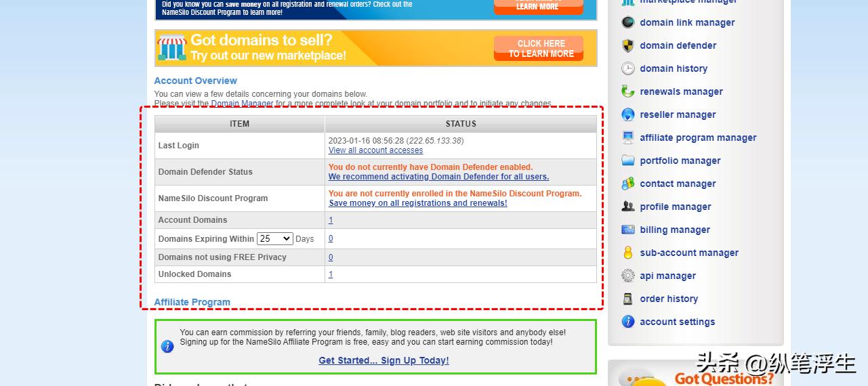Click the Domain Manager link in overview text
This screenshot has height=386, width=868.
(242, 104)
